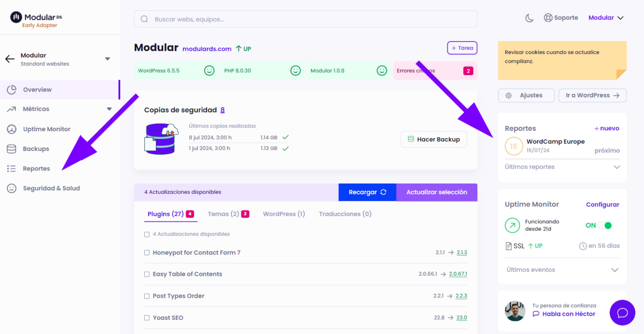The image size is (644, 334).
Task: Click Héctor's profile photo
Action: tap(515, 311)
